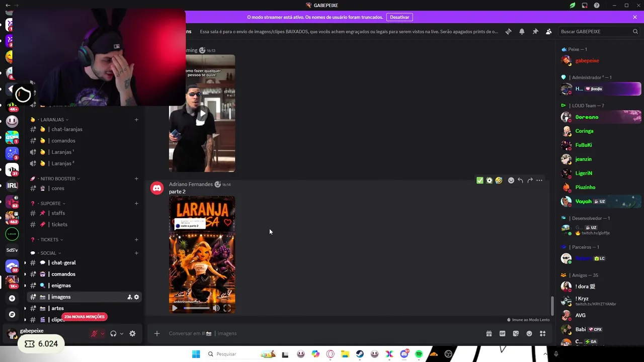The width and height of the screenshot is (644, 362).
Task: Mute the LARANJA video volume icon
Action: click(x=216, y=308)
